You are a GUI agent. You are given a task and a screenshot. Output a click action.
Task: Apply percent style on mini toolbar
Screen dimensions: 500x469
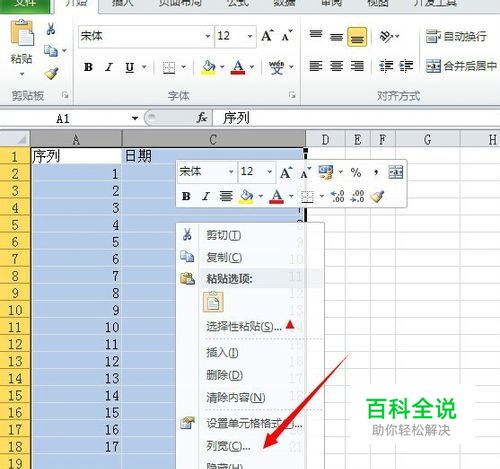[x=356, y=172]
